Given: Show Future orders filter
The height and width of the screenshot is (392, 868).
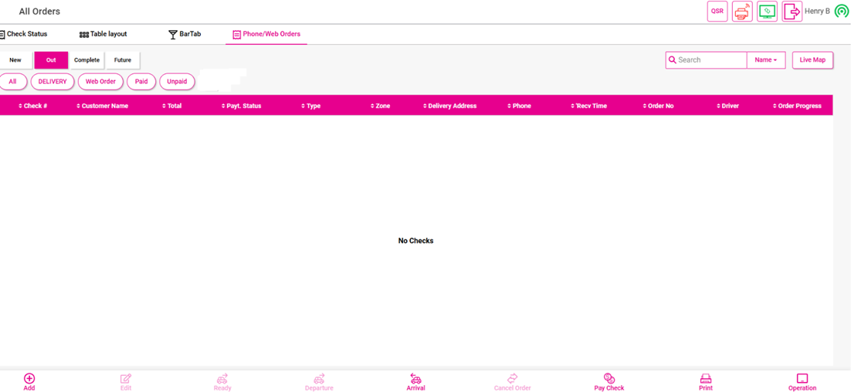Looking at the screenshot, I should pos(123,60).
